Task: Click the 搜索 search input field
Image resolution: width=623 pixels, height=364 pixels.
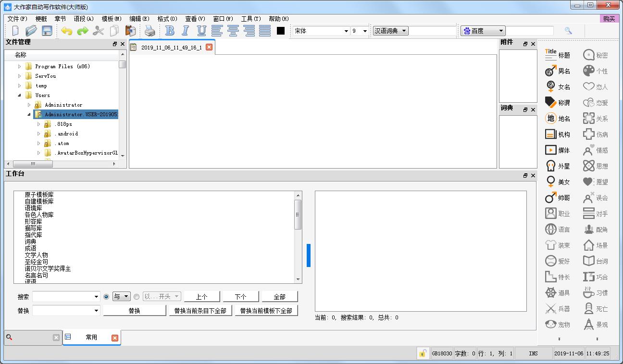Action: pyautogui.click(x=62, y=297)
